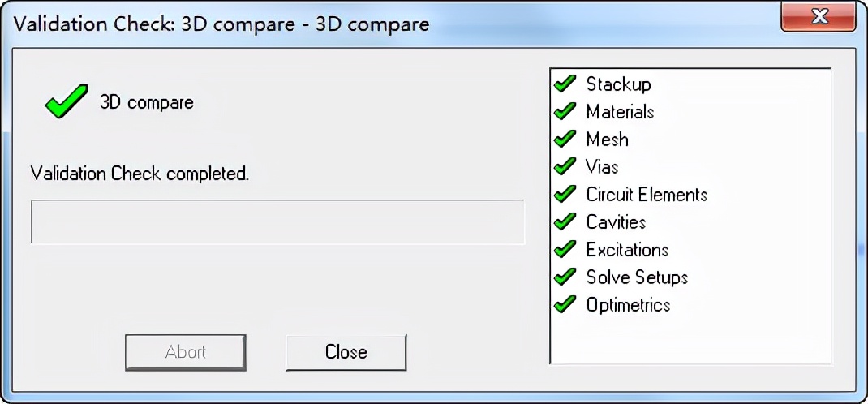The image size is (868, 404).
Task: Select the Circuit Elements list entry
Action: tap(647, 194)
